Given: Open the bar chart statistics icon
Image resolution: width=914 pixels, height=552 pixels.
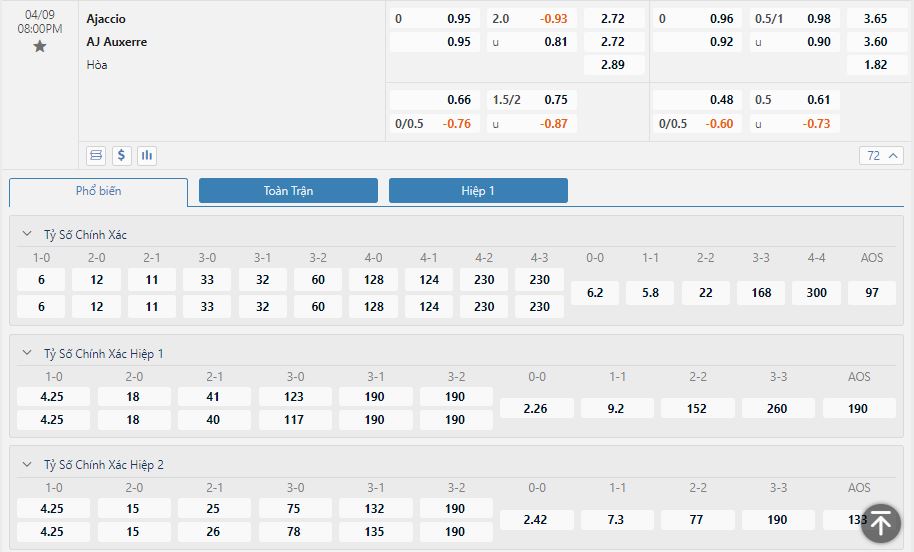Looking at the screenshot, I should tap(147, 155).
